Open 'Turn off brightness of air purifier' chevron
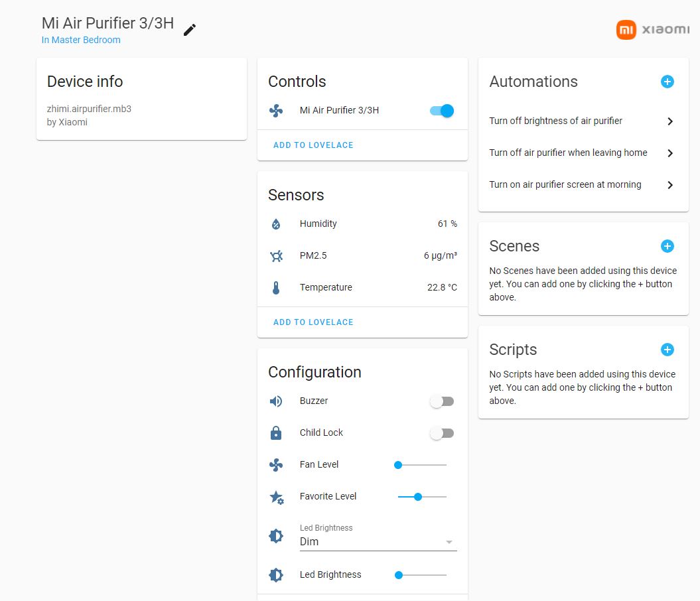This screenshot has height=601, width=700. [x=670, y=121]
